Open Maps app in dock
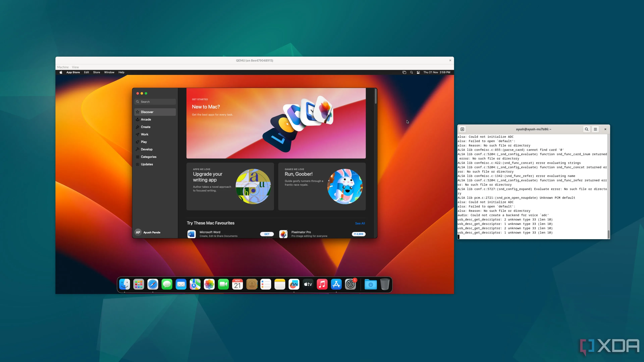644x362 pixels. 195,284
